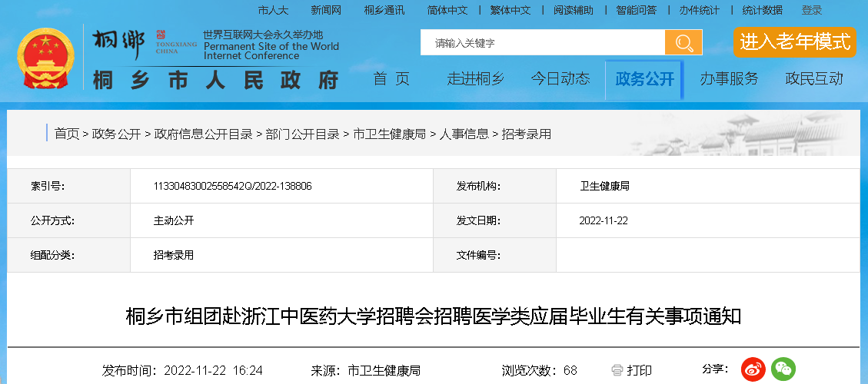Click 登录 link to log in

tap(812, 10)
